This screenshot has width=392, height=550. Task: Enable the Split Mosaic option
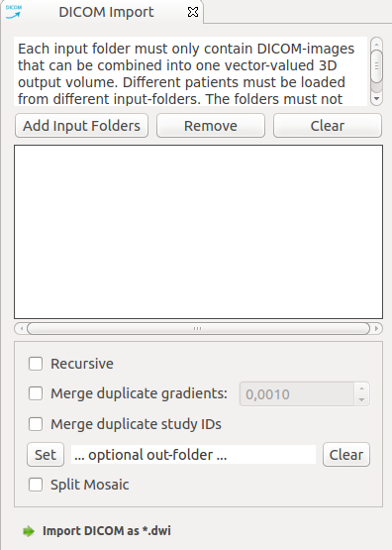[x=36, y=485]
